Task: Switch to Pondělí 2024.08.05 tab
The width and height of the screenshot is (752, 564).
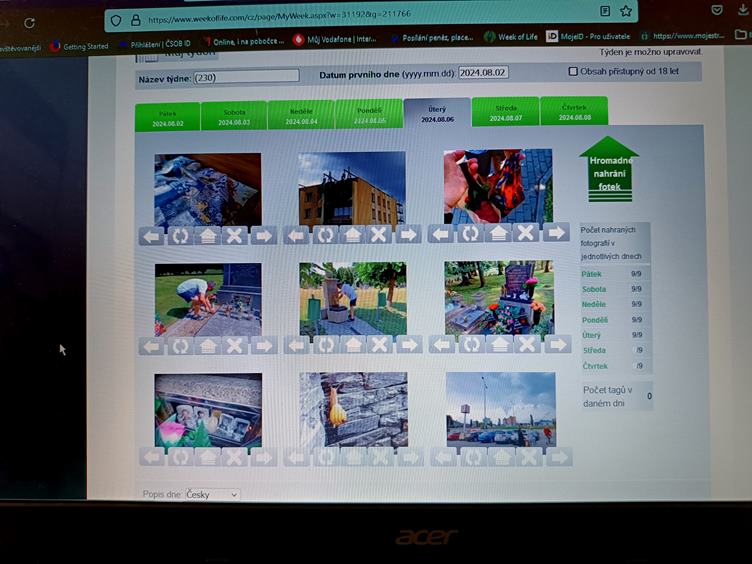Action: click(x=369, y=114)
